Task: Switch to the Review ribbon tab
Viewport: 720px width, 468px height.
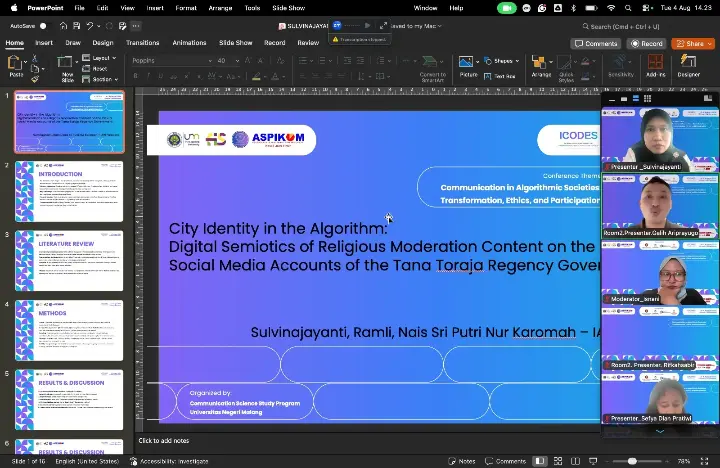Action: tap(308, 43)
